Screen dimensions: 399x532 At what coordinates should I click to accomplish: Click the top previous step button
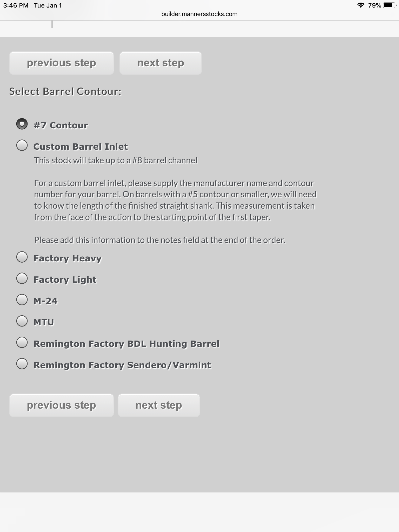[62, 63]
